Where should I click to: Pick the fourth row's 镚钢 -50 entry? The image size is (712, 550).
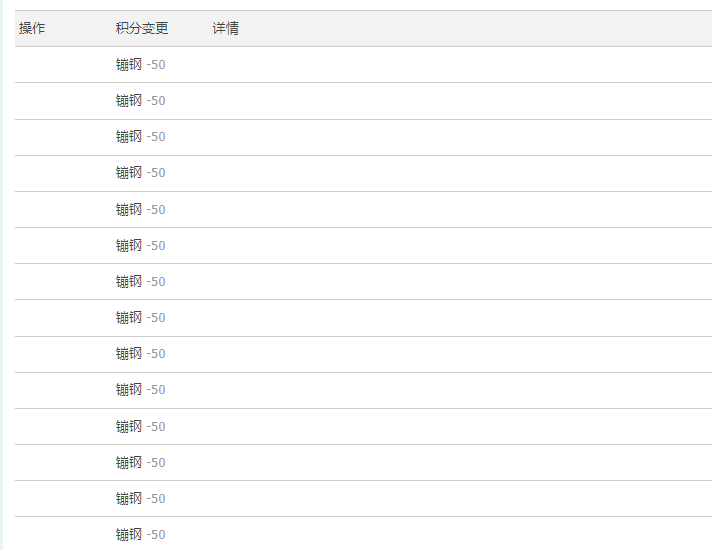click(141, 173)
